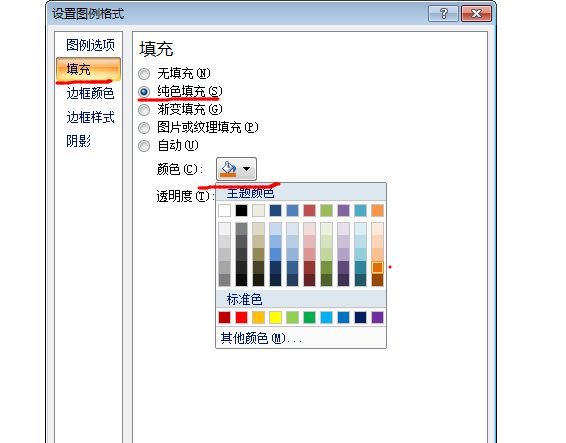The height and width of the screenshot is (443, 566).
Task: Choose 图片或纹理填充 radio option
Action: [144, 127]
